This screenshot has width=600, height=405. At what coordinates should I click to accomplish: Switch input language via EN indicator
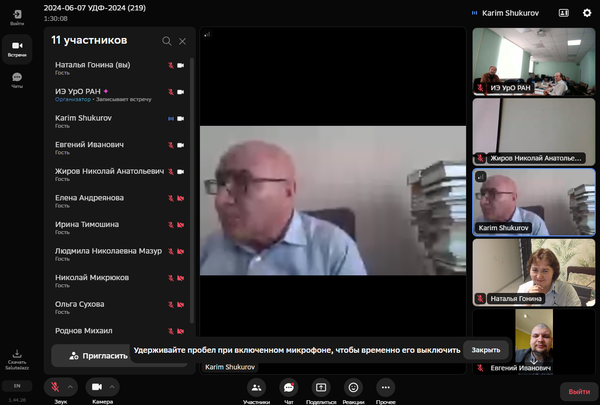tap(17, 385)
